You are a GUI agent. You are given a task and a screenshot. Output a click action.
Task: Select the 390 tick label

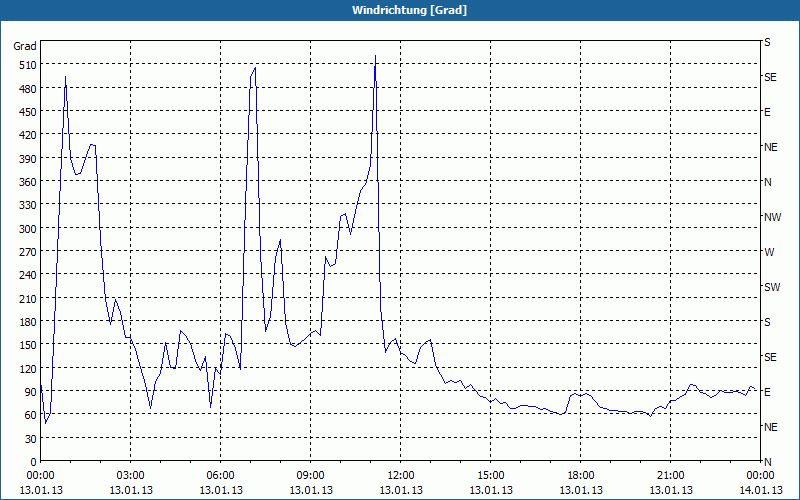coord(28,159)
